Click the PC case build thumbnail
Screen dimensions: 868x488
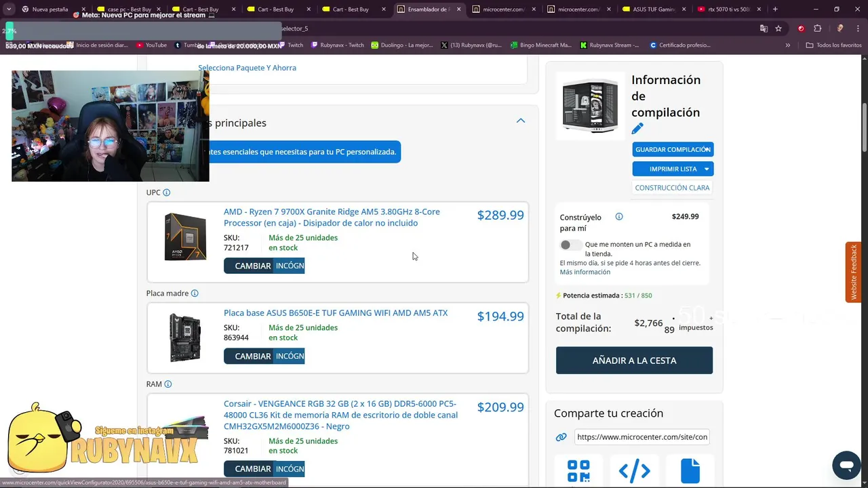pos(590,106)
